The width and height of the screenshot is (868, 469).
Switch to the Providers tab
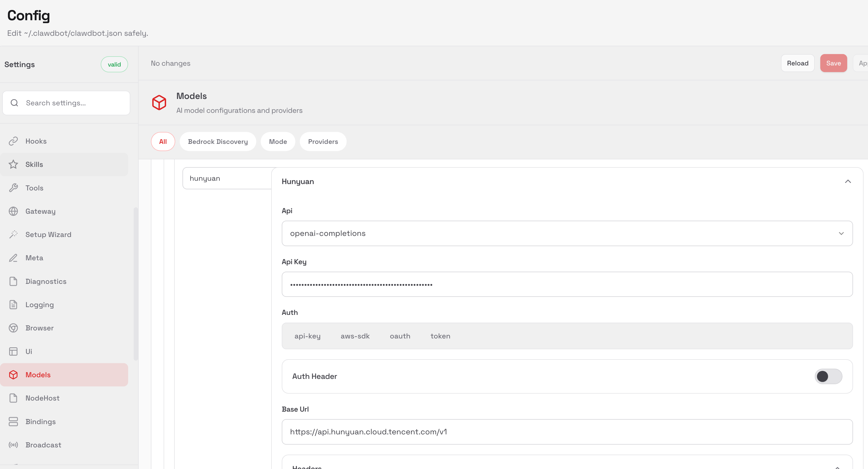pos(323,141)
